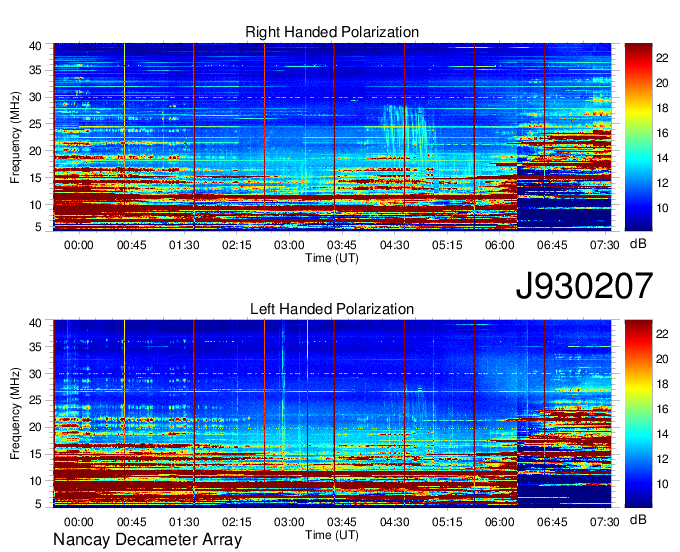Click the '22' value on the bottom colorbar
The image size is (680, 552).
click(x=662, y=334)
